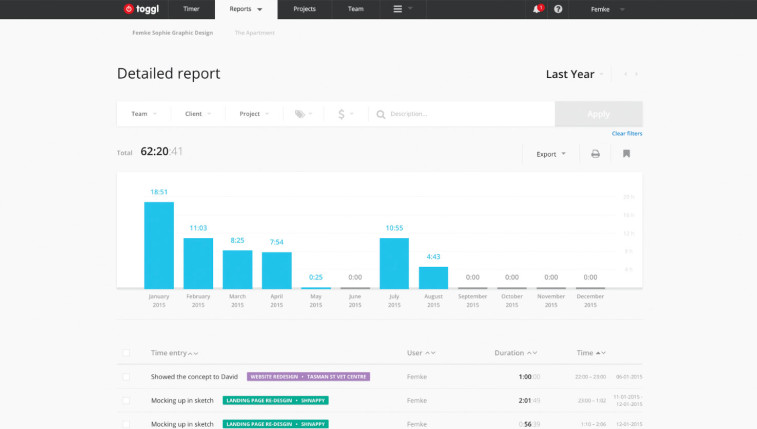Tick checkbox for 'Showed the concept to David'
Screen dimensions: 757x429
[x=126, y=377]
